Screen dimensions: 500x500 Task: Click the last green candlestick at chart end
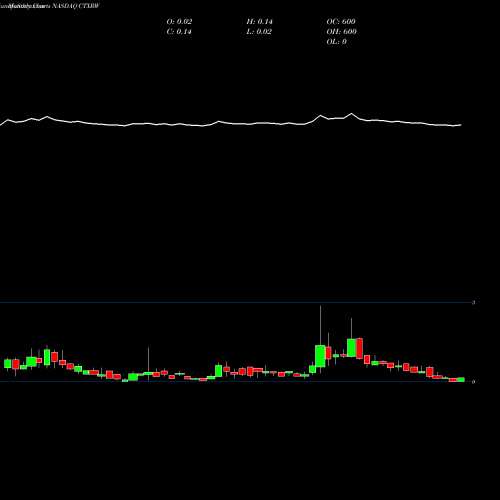tap(461, 379)
